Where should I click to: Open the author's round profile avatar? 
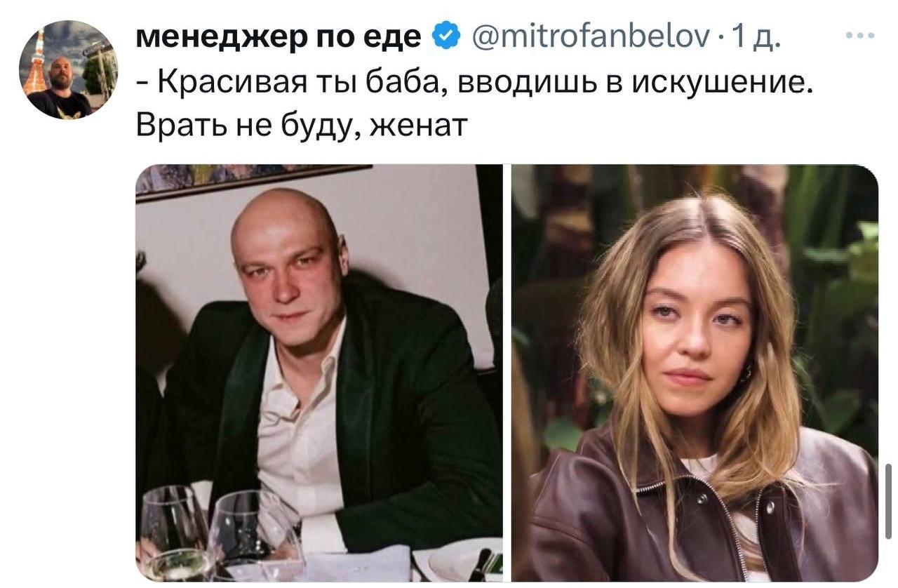(x=68, y=69)
